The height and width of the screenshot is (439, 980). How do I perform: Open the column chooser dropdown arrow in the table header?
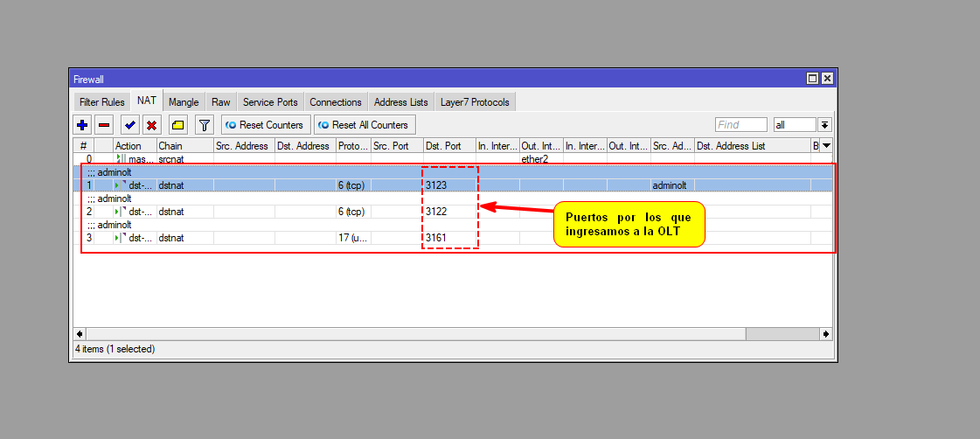[x=825, y=146]
